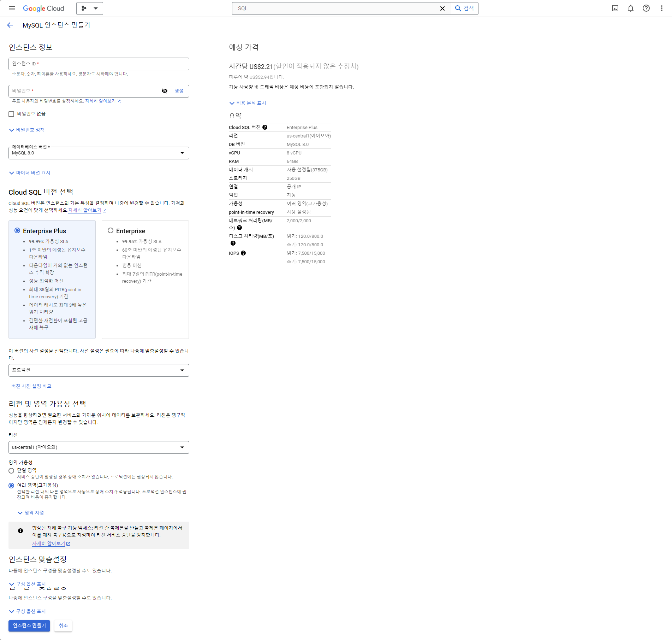Select the Enterprise Plus radio button
Image resolution: width=672 pixels, height=640 pixels.
point(17,230)
